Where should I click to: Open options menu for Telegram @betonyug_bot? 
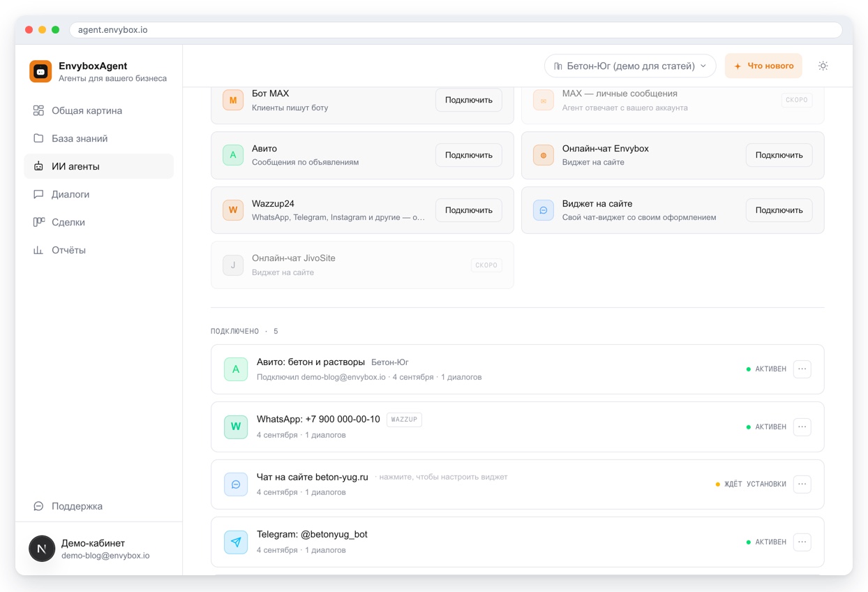(x=802, y=542)
